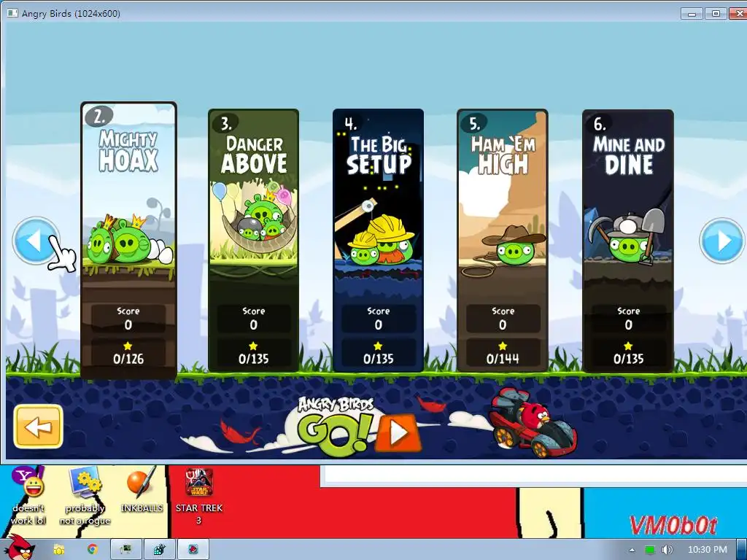Click the 10:30 PM taskbar clock
Image resolution: width=747 pixels, height=560 pixels.
(707, 550)
